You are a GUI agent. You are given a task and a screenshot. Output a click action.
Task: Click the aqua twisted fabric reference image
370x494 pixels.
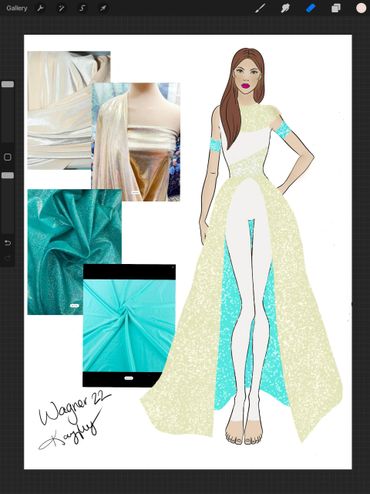[129, 325]
